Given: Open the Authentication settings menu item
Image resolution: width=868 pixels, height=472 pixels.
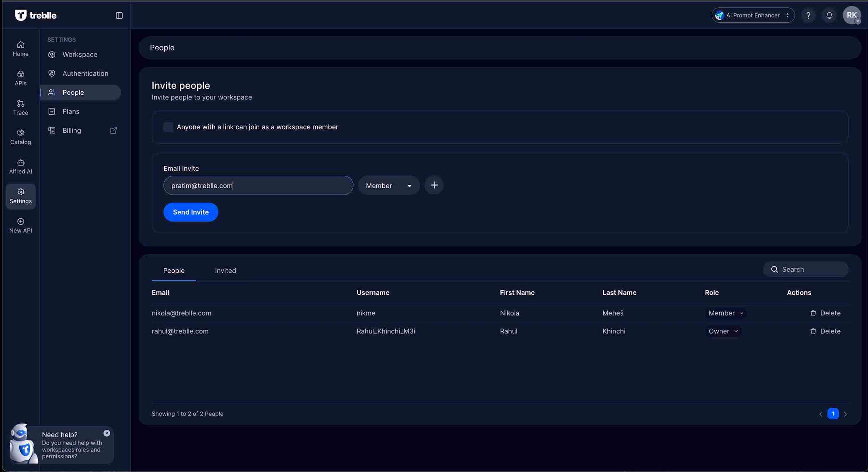Looking at the screenshot, I should click(x=85, y=73).
